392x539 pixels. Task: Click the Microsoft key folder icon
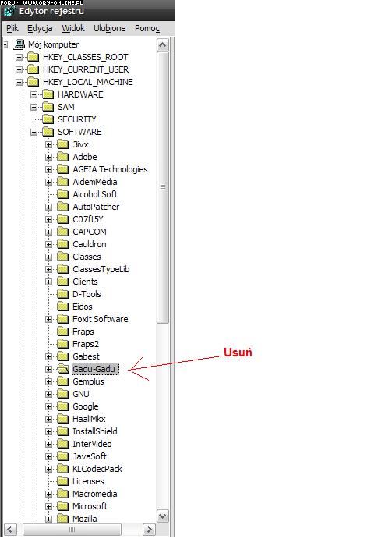tap(63, 506)
